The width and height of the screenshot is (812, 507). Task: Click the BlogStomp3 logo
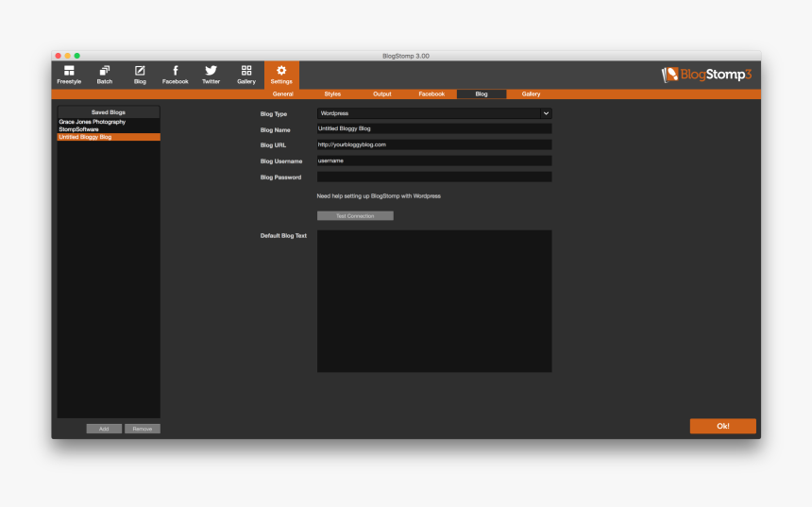pyautogui.click(x=706, y=75)
